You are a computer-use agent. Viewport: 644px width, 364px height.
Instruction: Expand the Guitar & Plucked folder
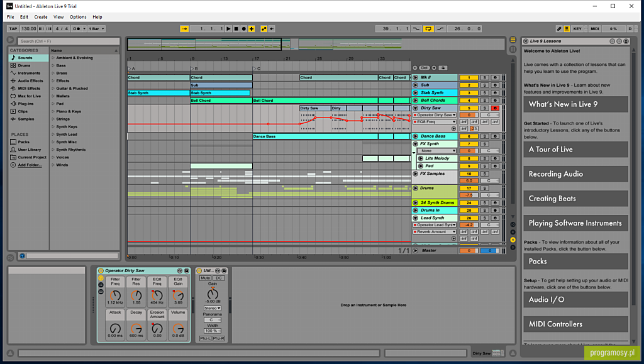[53, 88]
